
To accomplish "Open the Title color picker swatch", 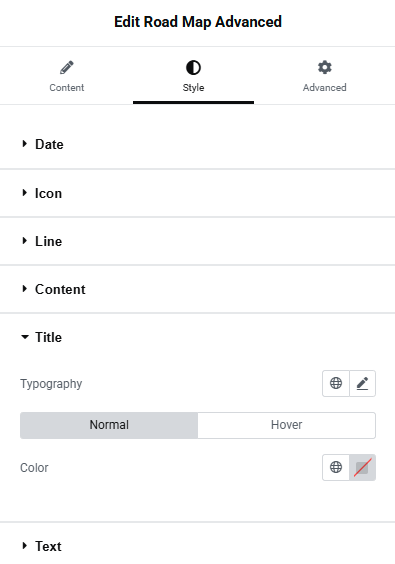I will [x=362, y=467].
